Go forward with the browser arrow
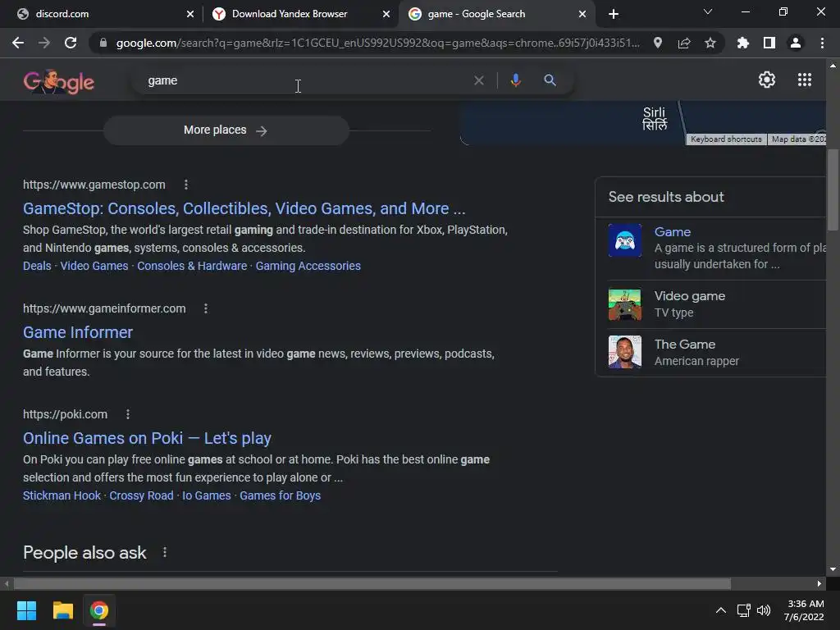The height and width of the screenshot is (630, 840). (x=44, y=43)
